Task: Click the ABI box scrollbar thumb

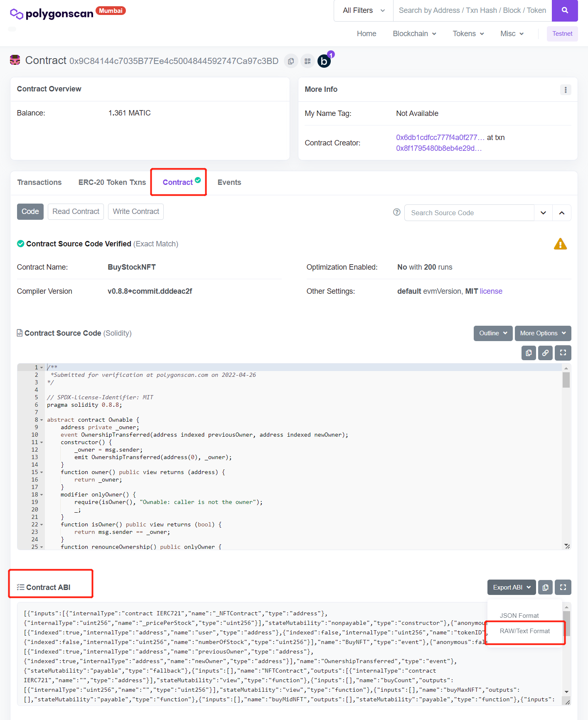Action: 567,624
